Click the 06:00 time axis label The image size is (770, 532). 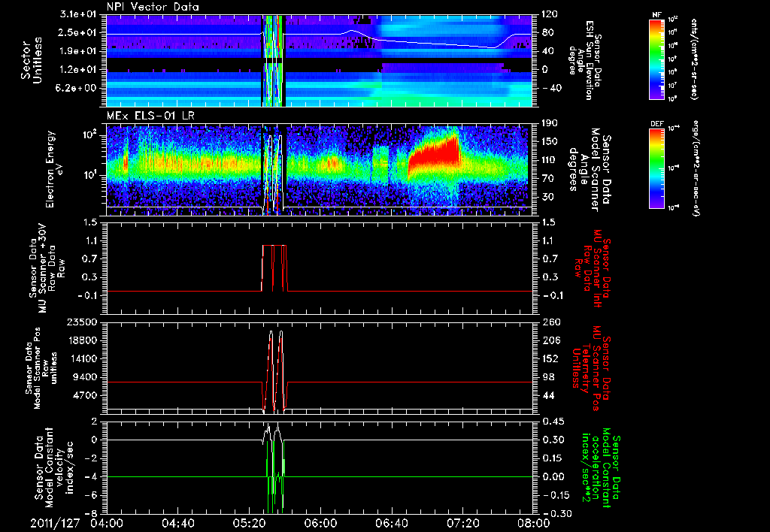click(x=320, y=523)
